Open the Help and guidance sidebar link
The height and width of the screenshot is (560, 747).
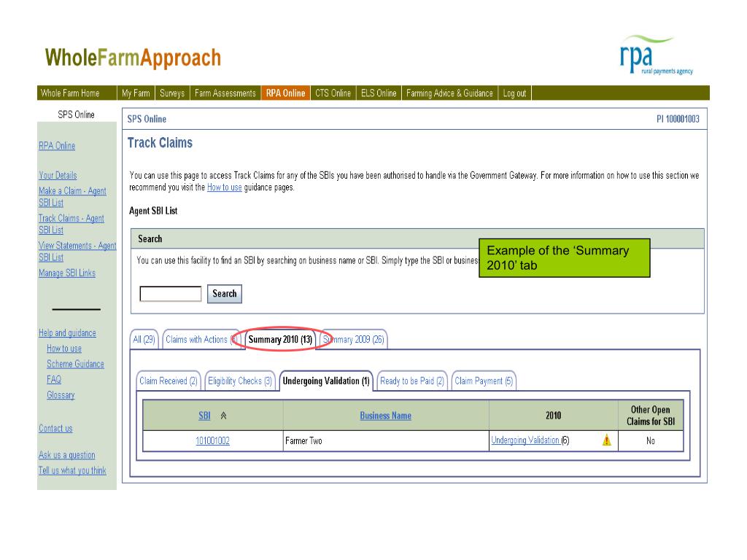click(67, 332)
